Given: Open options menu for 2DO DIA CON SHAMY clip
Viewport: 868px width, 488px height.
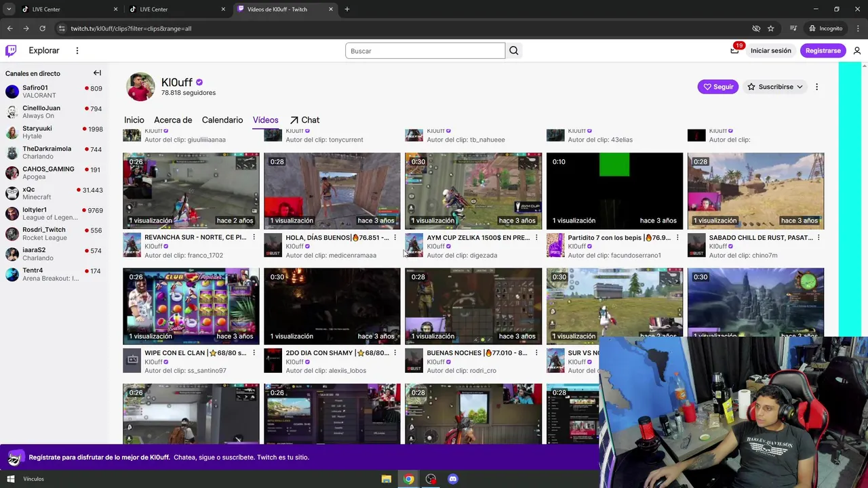Looking at the screenshot, I should tap(395, 352).
